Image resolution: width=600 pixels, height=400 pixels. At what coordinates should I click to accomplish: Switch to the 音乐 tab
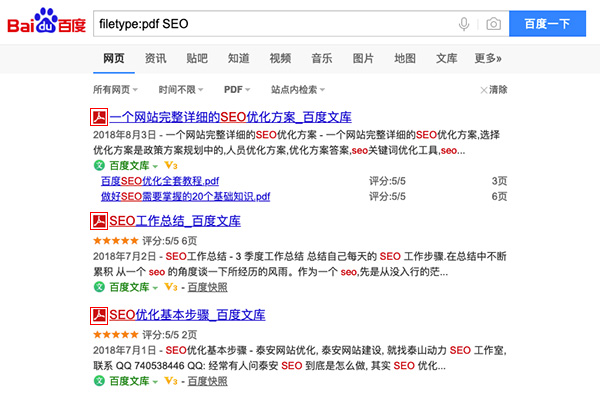[x=322, y=58]
